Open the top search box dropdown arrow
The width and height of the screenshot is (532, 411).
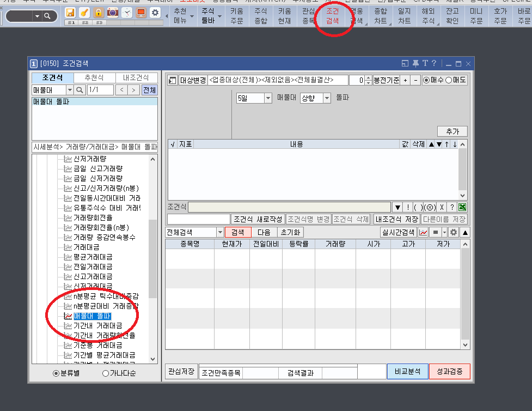[x=38, y=16]
